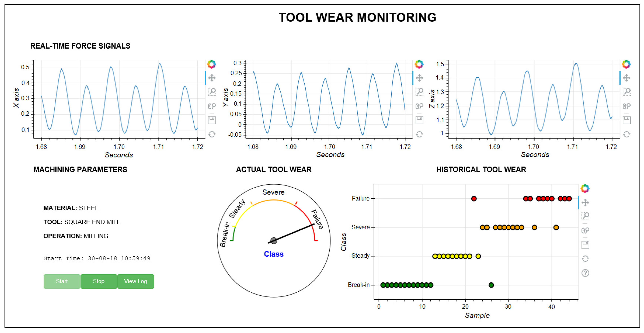Toggle Wheel Zoom on Y axis plot

[419, 106]
